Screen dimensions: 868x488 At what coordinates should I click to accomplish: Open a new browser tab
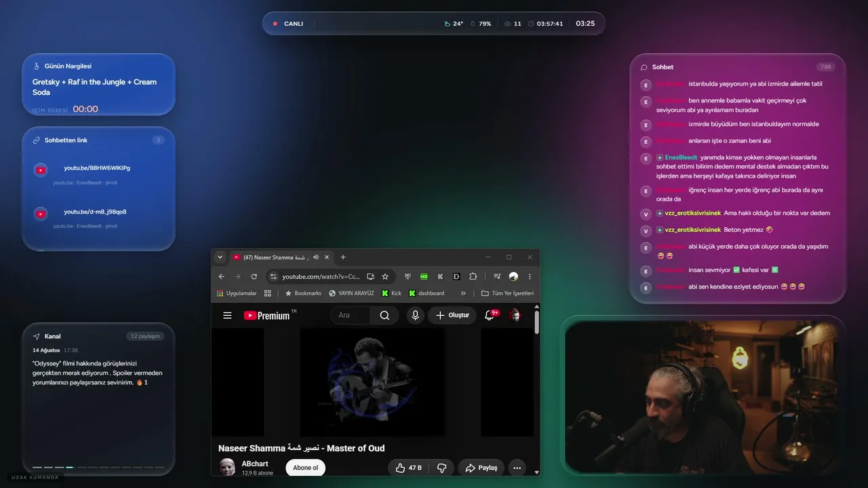tap(343, 258)
